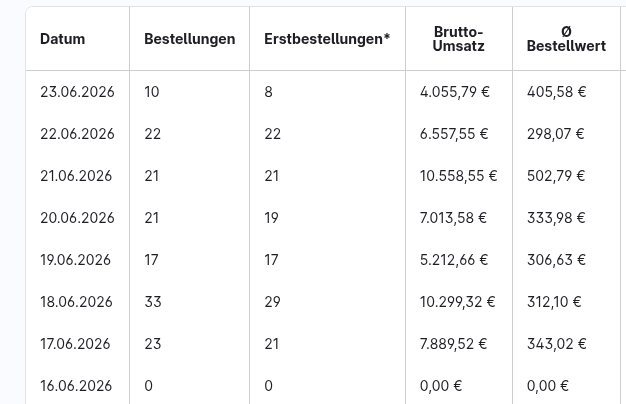Screen dimensions: 626x404
Task: Click the Bestellungen column header
Action: click(x=190, y=39)
